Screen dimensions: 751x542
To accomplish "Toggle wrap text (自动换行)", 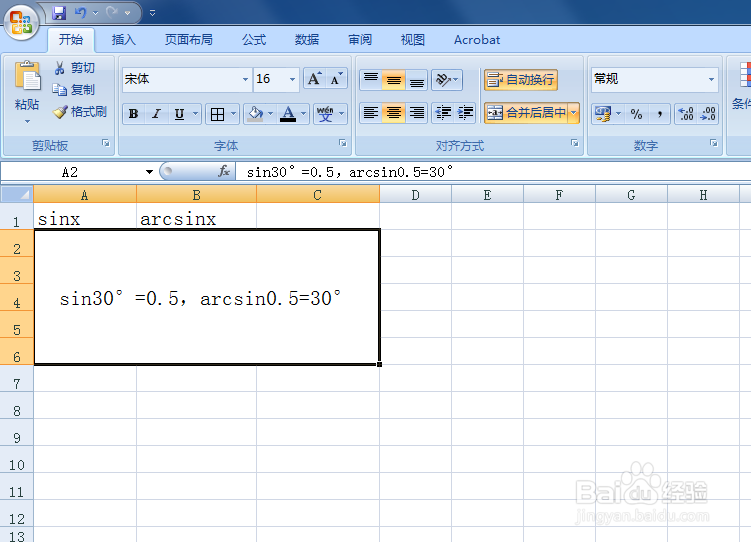I will 521,79.
